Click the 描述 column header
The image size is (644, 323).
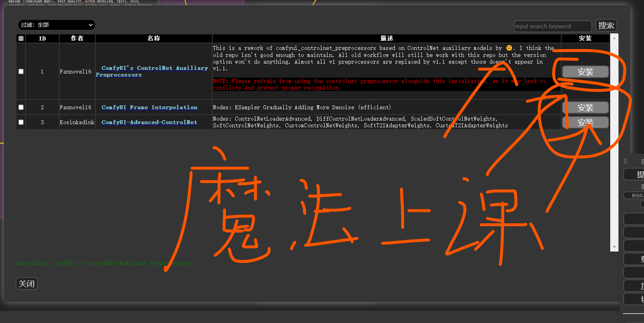387,39
